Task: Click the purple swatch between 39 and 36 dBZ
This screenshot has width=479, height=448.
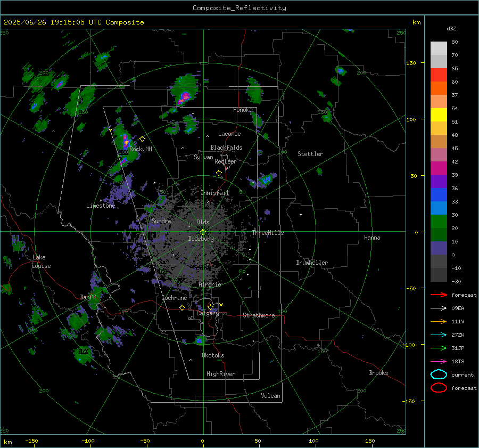Action: 439,181
